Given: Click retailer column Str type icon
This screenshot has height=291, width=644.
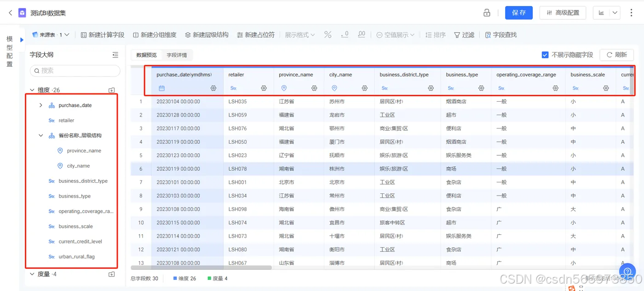Looking at the screenshot, I should coord(233,88).
